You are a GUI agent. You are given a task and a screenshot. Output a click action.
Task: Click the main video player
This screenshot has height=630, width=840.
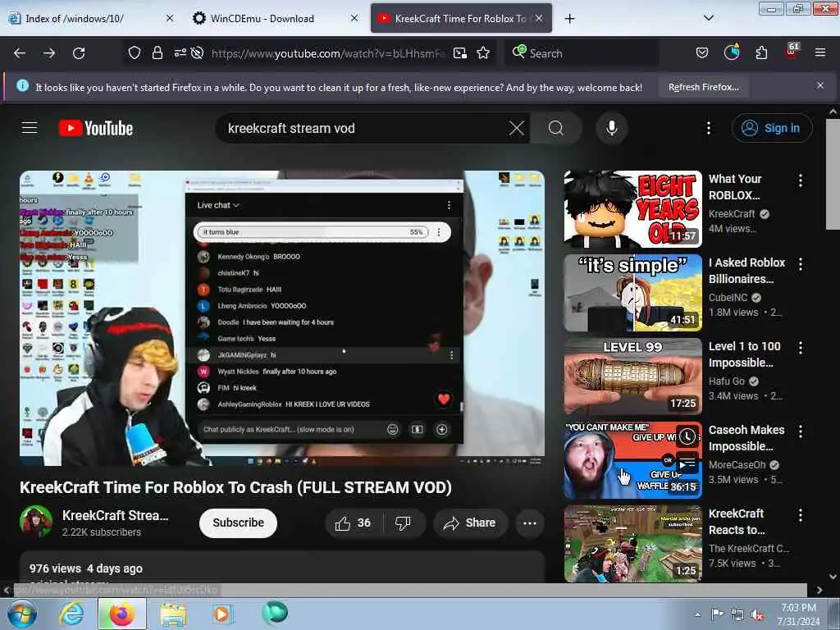point(282,317)
